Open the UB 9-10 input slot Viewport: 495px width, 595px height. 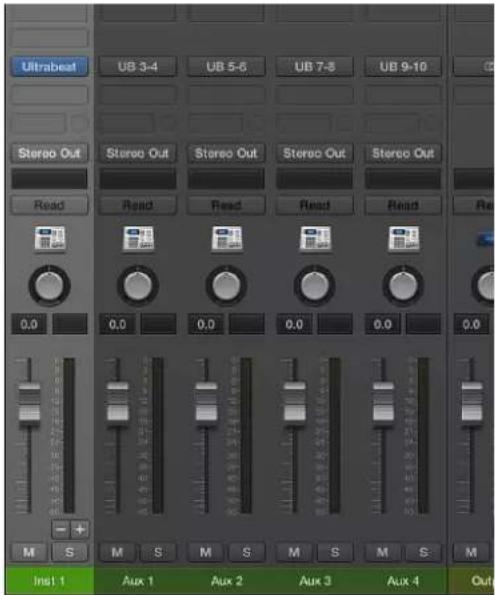tap(403, 67)
